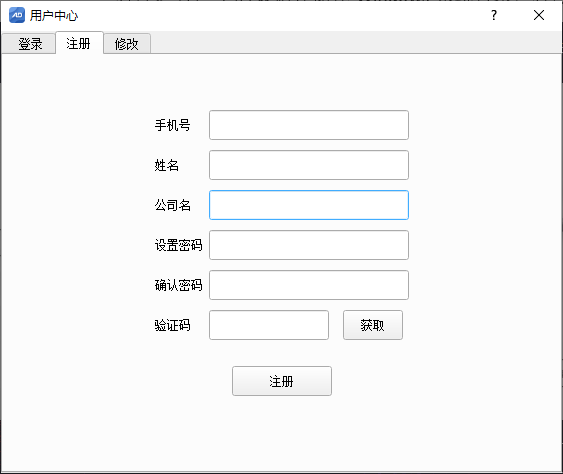
Task: Close the 用户中心 dialog window
Action: click(x=539, y=15)
